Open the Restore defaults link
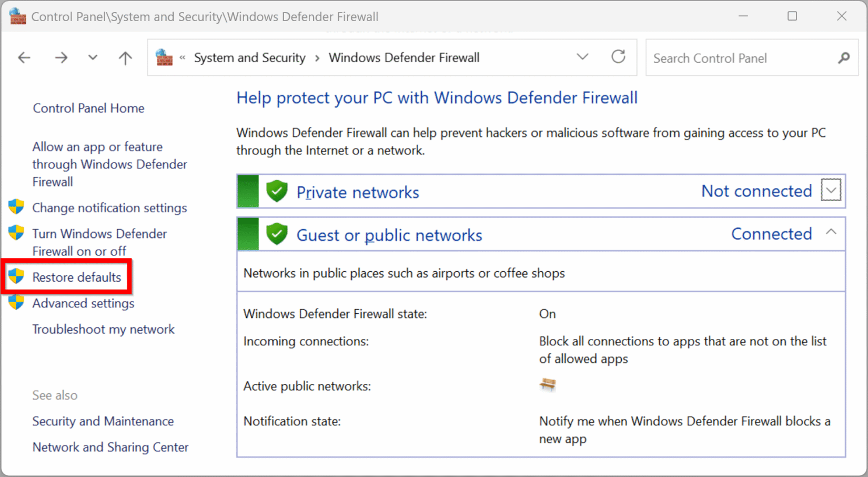Screen dimensions: 868x477 coord(76,277)
